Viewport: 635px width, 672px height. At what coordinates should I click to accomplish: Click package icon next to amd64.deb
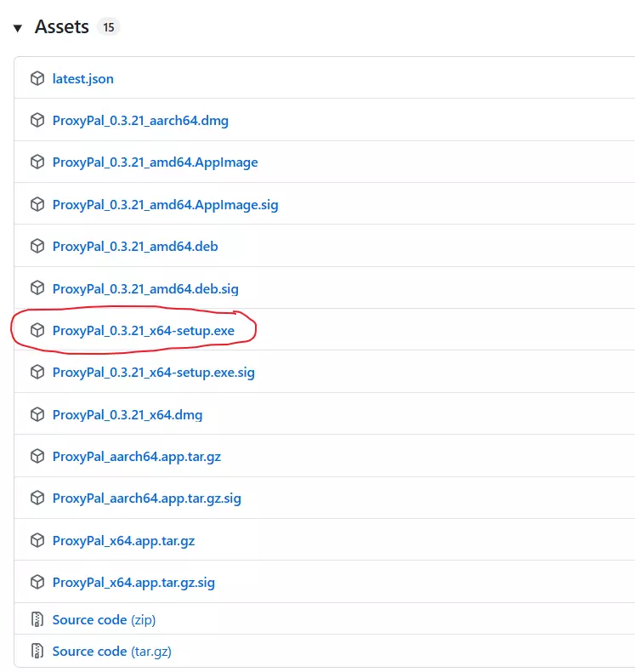point(37,247)
